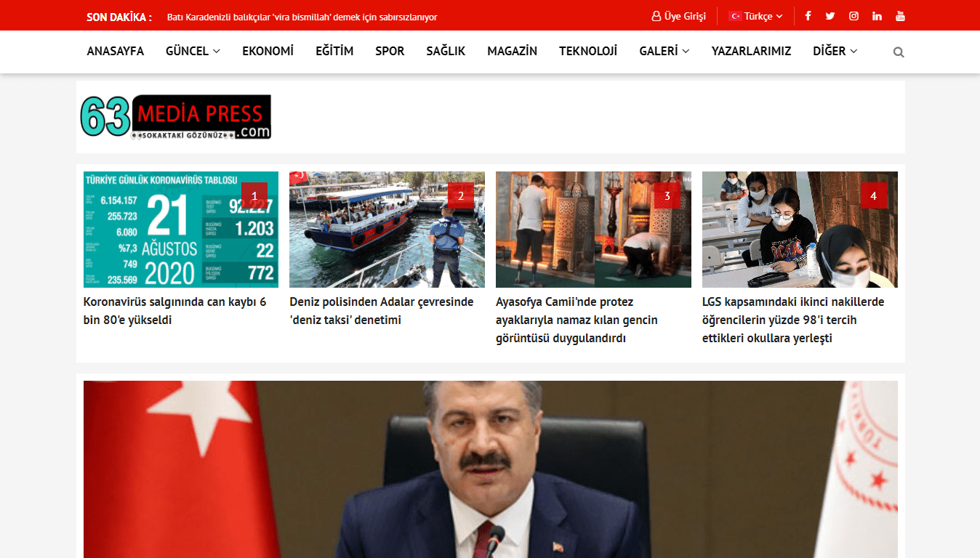This screenshot has height=558, width=980.
Task: Open the large minister featured image
Action: pyautogui.click(x=491, y=469)
